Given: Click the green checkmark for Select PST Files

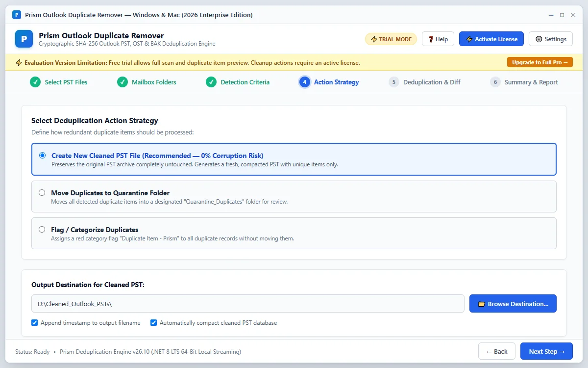Looking at the screenshot, I should coord(35,82).
